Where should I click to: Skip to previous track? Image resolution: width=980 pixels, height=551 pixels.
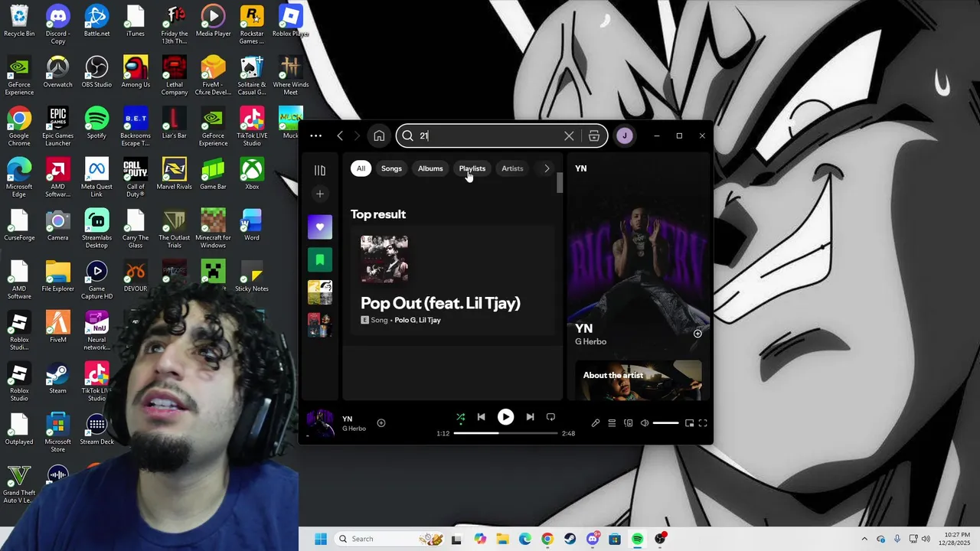481,417
